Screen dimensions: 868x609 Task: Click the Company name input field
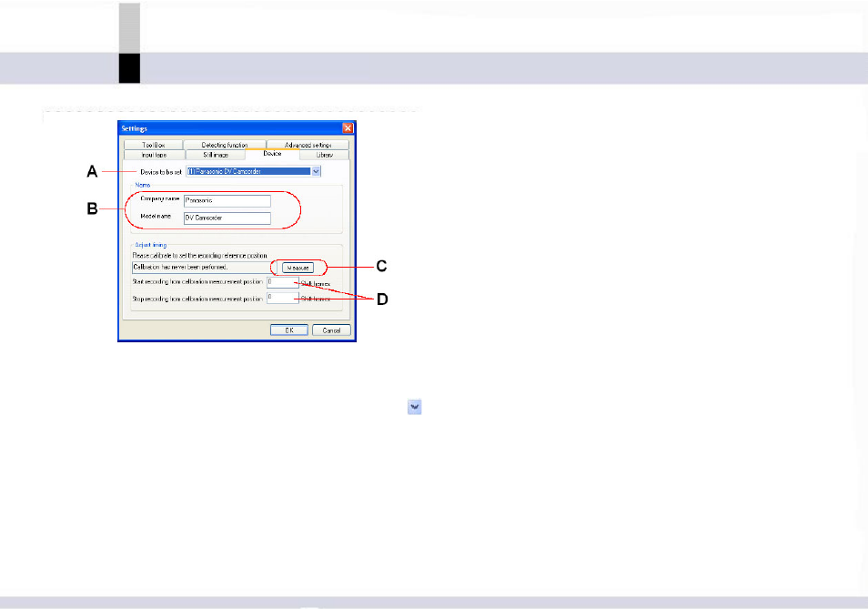pyautogui.click(x=227, y=200)
